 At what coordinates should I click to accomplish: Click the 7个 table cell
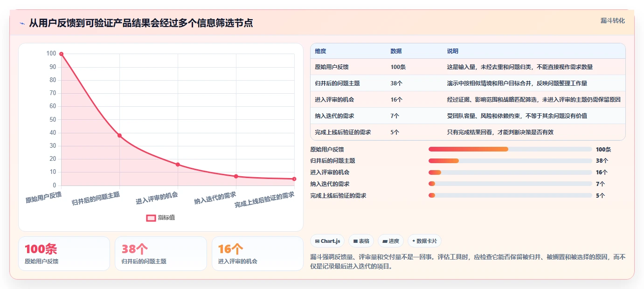(x=395, y=116)
